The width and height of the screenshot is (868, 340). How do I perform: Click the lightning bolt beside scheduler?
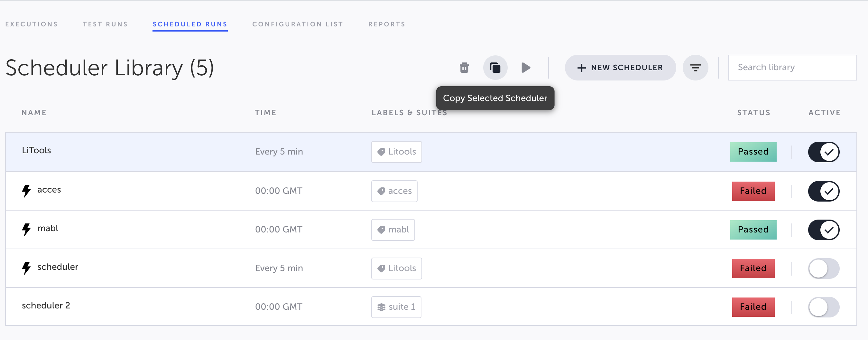point(26,268)
